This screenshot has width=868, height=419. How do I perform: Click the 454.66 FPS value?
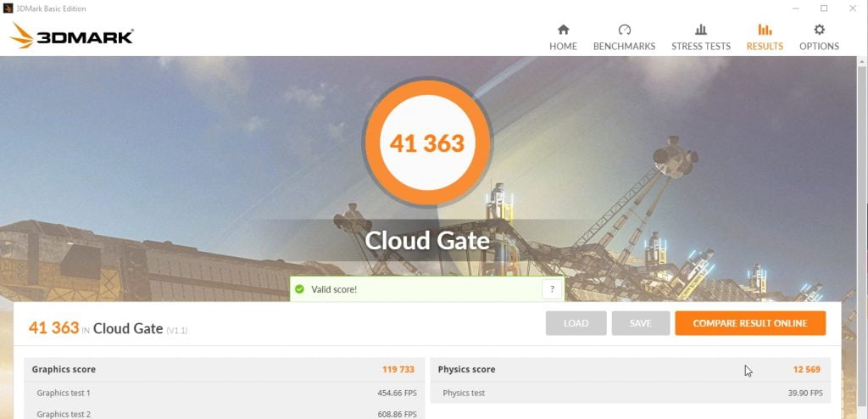pos(397,393)
